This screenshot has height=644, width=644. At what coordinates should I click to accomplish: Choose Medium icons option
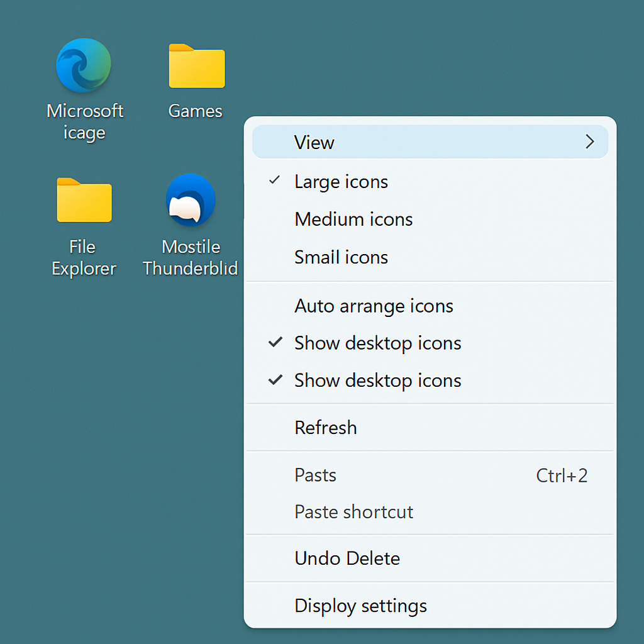tap(430, 219)
